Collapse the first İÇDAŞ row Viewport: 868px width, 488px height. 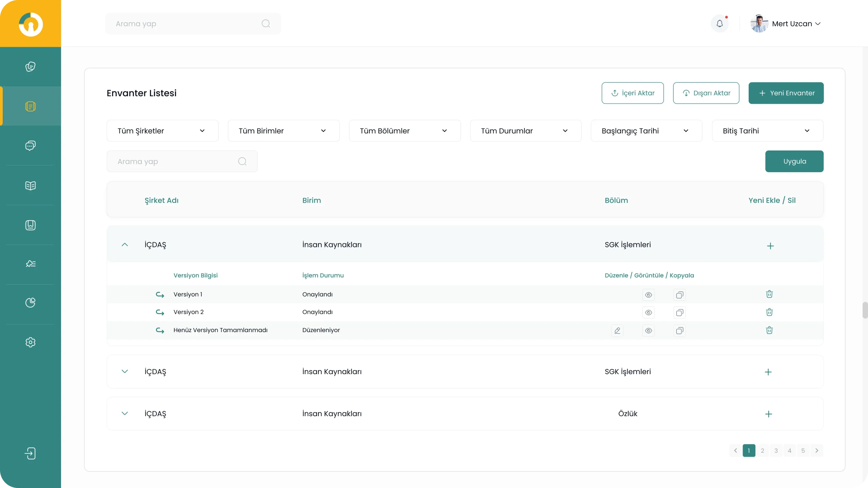[x=125, y=245]
